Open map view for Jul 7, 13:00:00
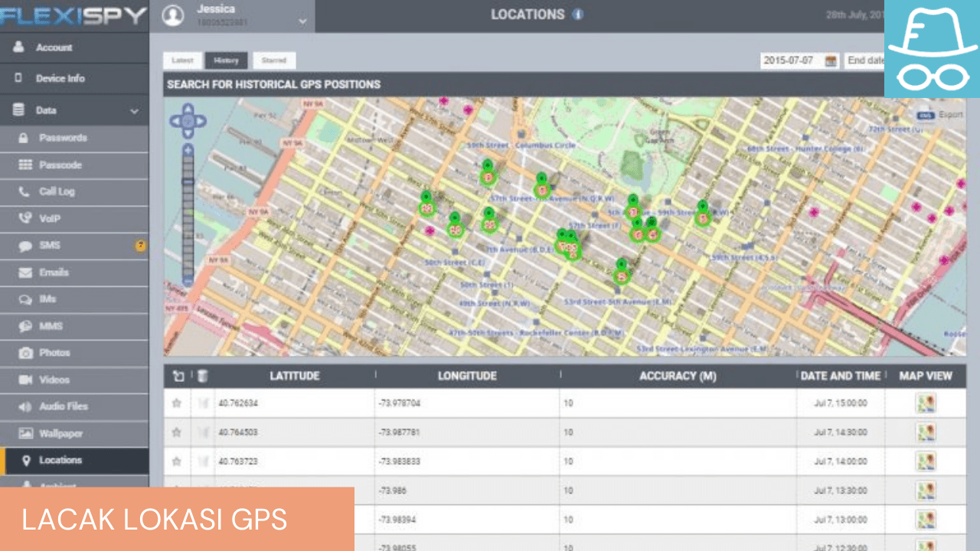The width and height of the screenshot is (980, 551). [926, 520]
